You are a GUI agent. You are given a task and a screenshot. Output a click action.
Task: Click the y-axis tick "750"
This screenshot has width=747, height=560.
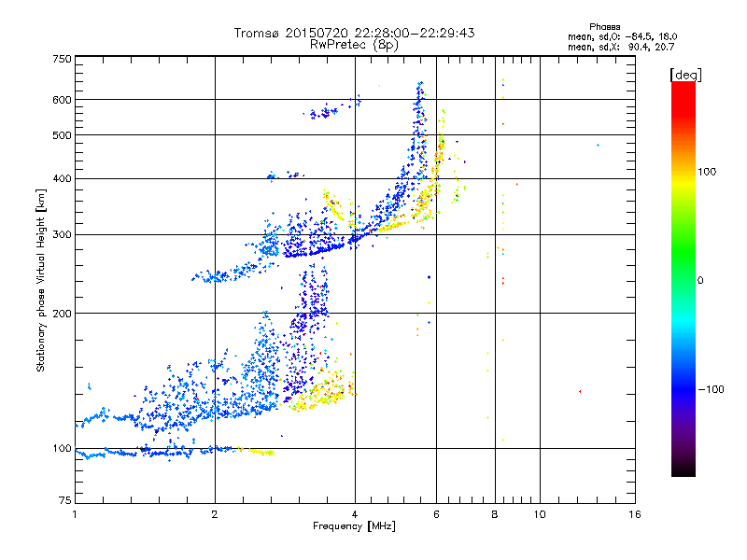63,59
